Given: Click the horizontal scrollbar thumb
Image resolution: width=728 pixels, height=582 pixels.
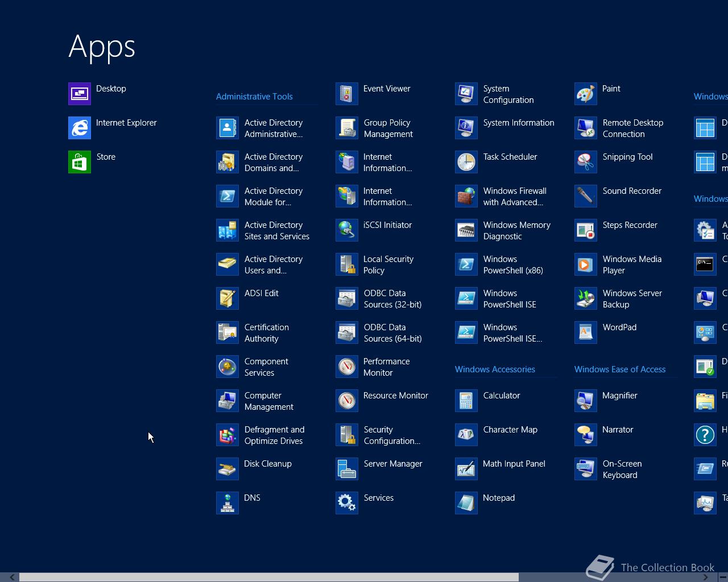Looking at the screenshot, I should tap(269, 577).
